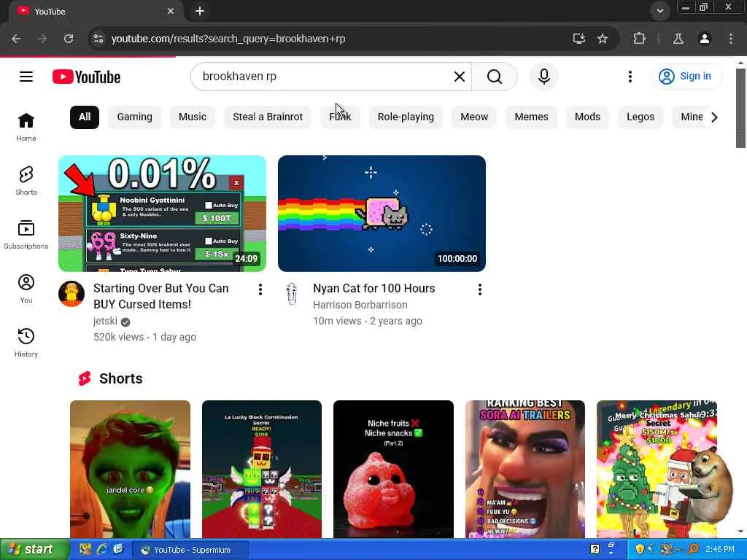747x560 pixels.
Task: Click the magnifier search button
Action: (494, 76)
